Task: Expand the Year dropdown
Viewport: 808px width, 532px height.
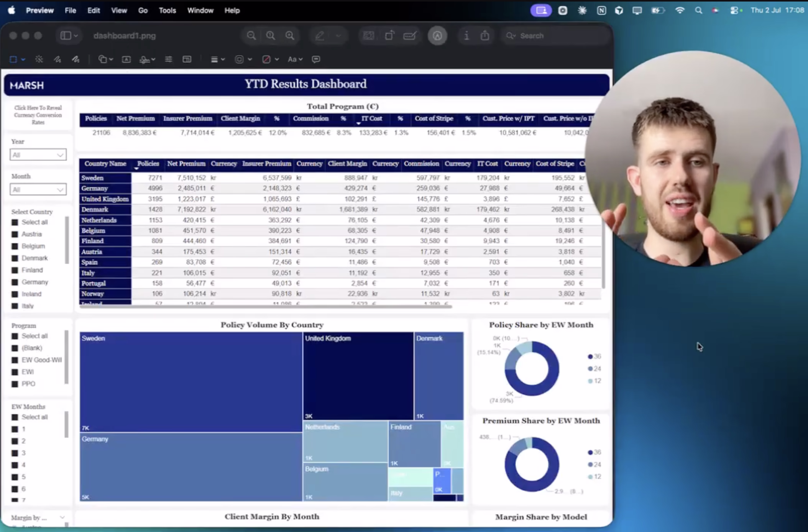Action: tap(38, 155)
